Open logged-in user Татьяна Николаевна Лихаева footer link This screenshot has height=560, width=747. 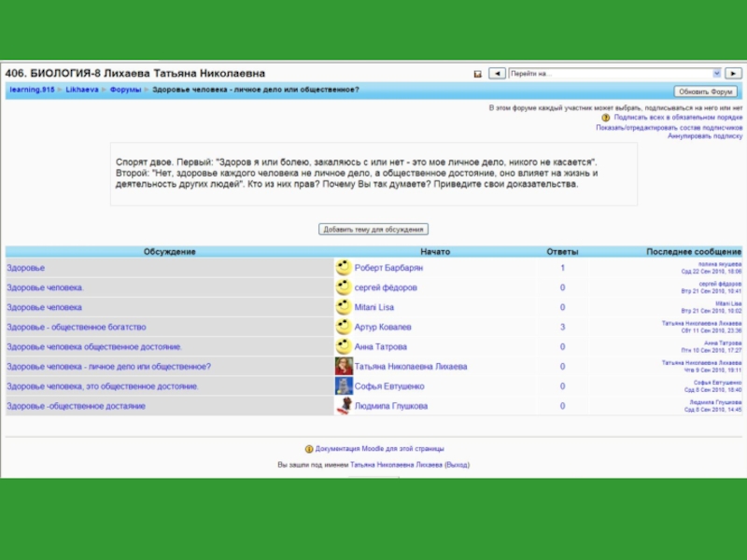(396, 465)
